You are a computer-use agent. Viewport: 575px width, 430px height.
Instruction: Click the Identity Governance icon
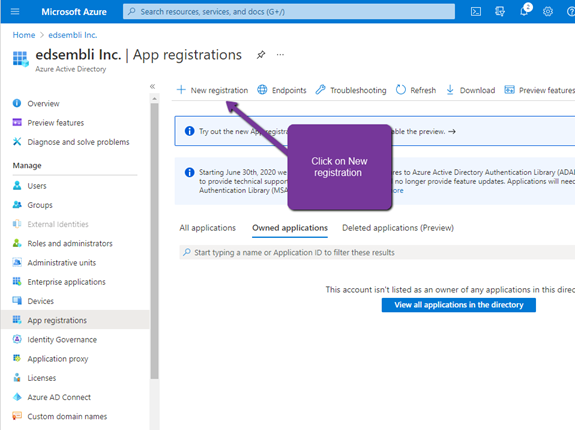[17, 339]
